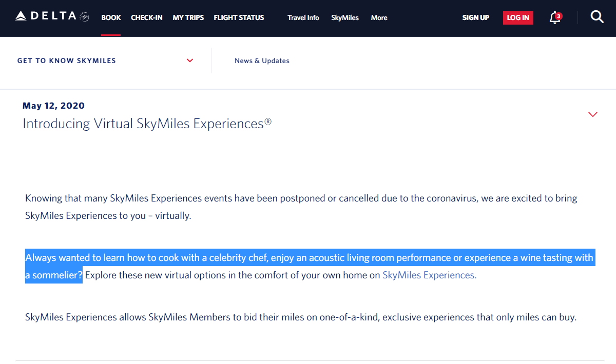The width and height of the screenshot is (616, 364).
Task: Open the Travel Info menu
Action: click(x=303, y=17)
